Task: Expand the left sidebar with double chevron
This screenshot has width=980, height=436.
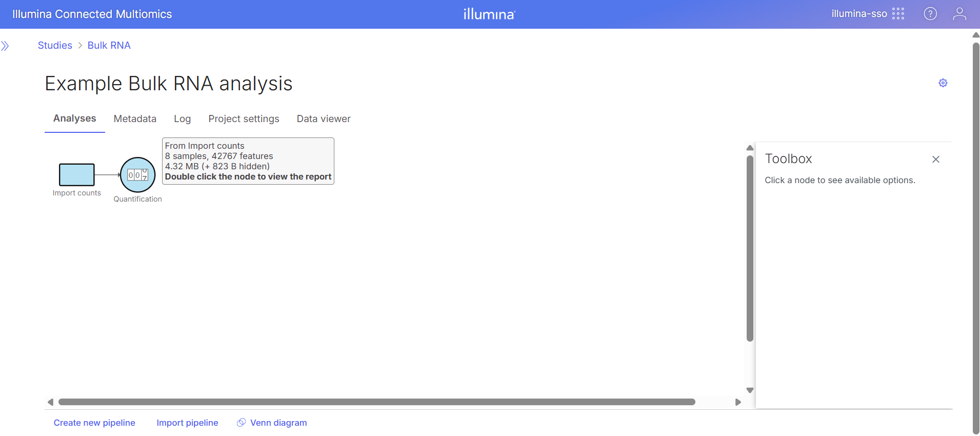Action: (x=5, y=46)
